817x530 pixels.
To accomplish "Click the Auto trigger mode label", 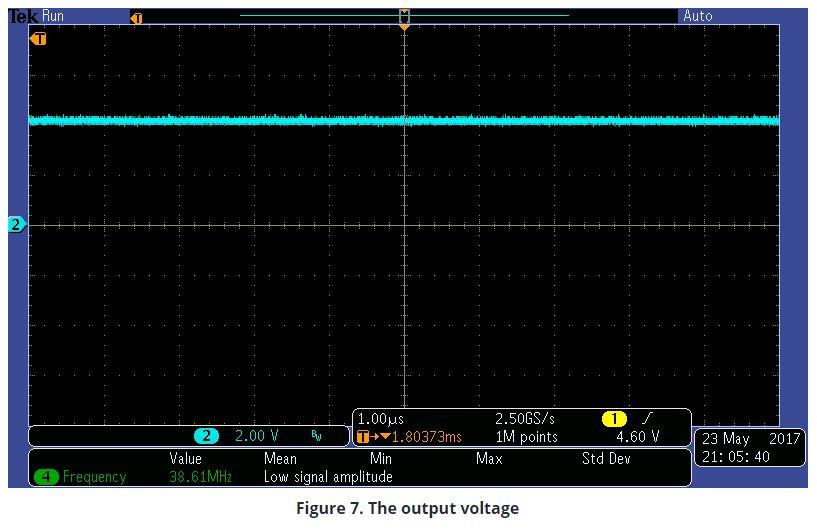I will tap(698, 16).
